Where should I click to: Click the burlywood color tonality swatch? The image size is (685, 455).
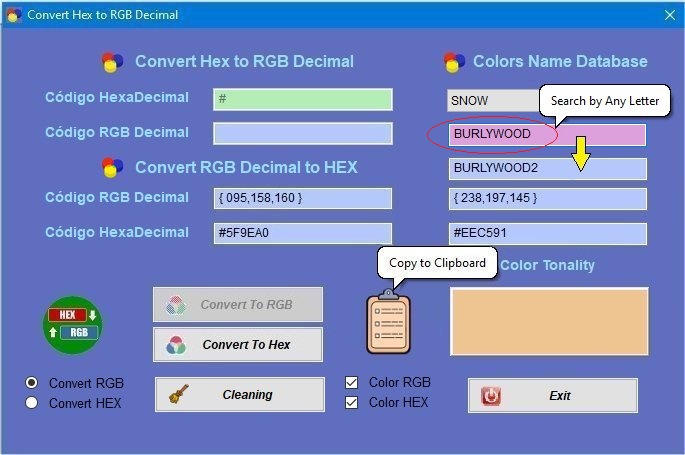pyautogui.click(x=548, y=321)
